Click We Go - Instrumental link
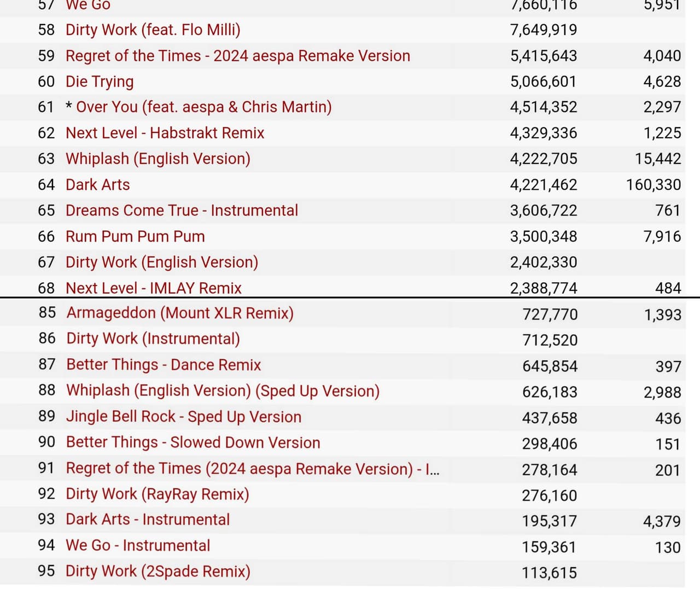 click(x=138, y=545)
